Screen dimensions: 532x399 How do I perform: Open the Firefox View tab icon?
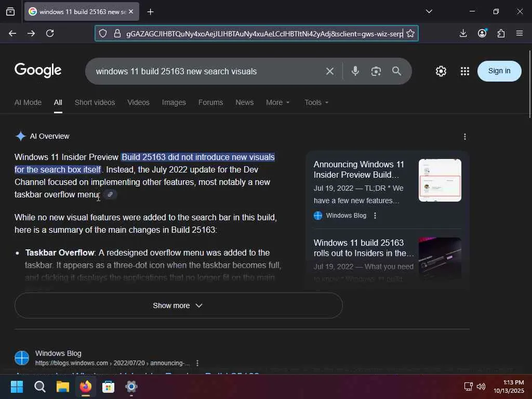(x=10, y=11)
